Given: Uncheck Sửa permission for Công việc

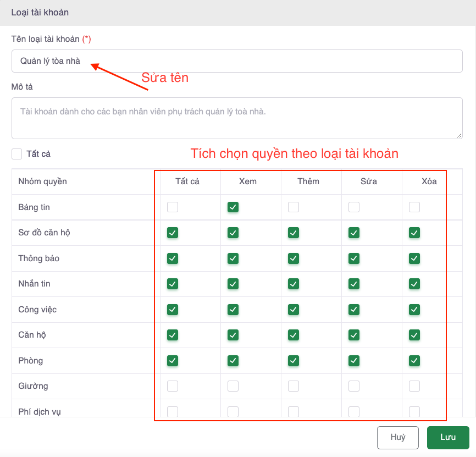Looking at the screenshot, I should tap(354, 310).
